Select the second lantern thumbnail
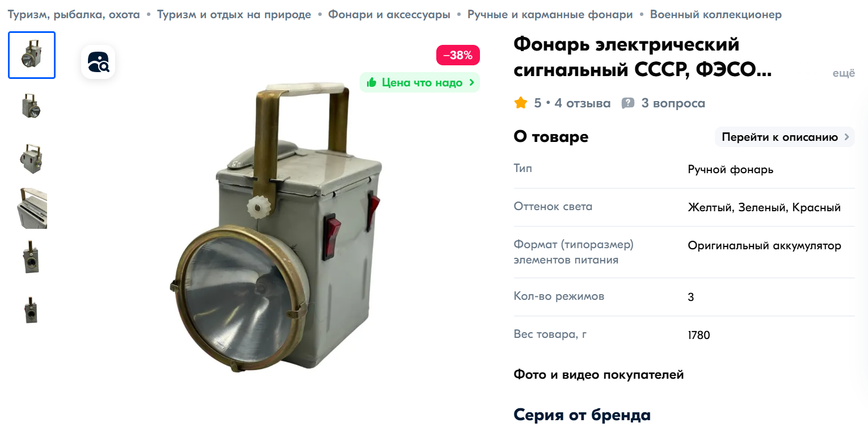The width and height of the screenshot is (868, 427). (32, 106)
